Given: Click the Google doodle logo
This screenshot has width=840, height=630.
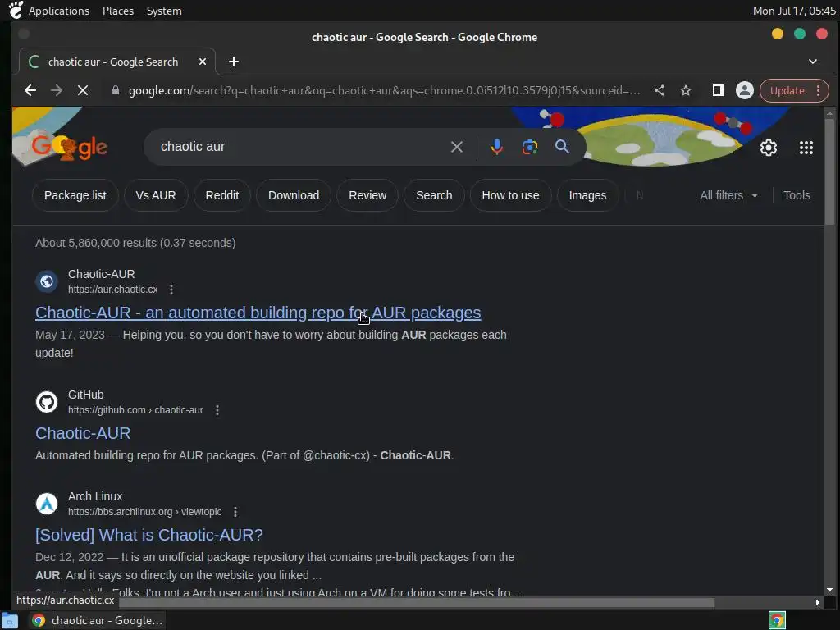Looking at the screenshot, I should pos(69,146).
